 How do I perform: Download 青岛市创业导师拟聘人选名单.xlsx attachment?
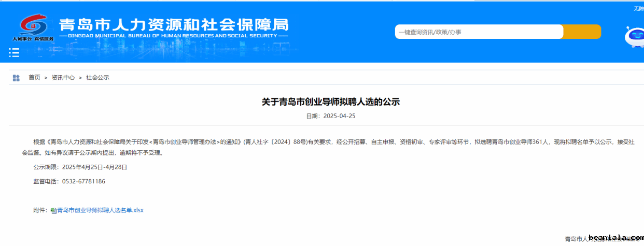100,210
